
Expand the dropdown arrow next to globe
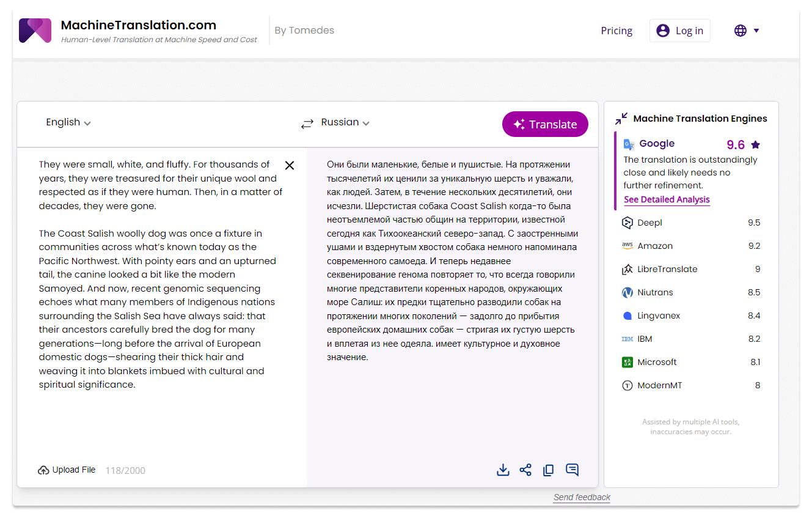[756, 31]
